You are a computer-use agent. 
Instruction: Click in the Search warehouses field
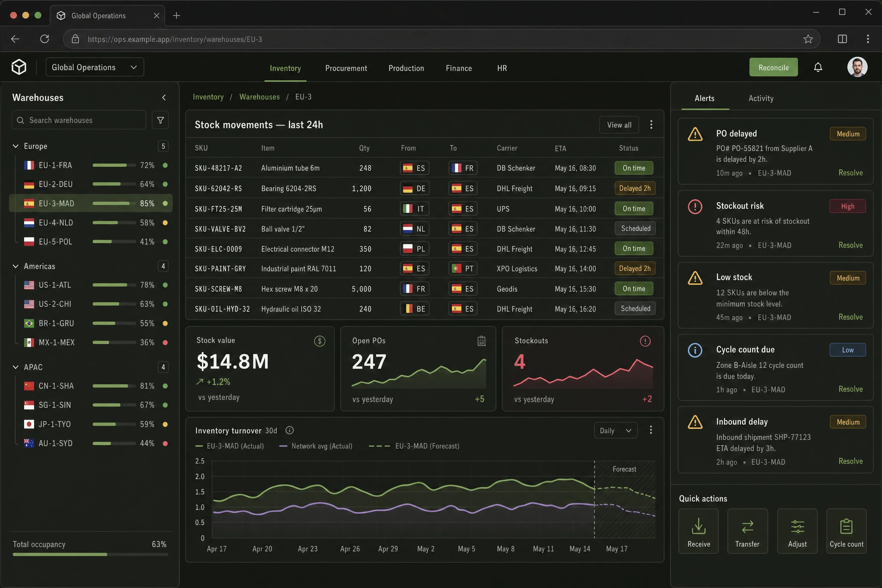point(79,120)
